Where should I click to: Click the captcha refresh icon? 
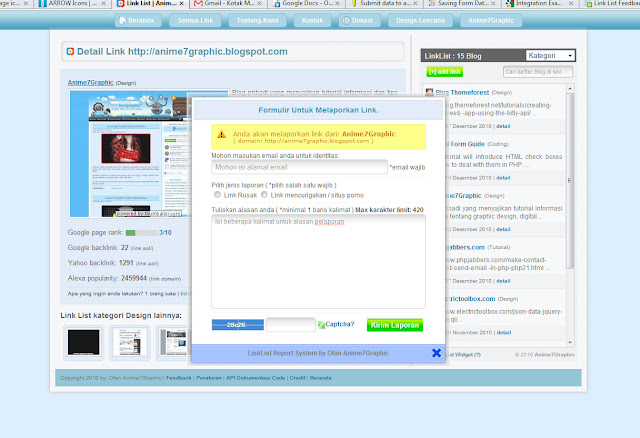[x=321, y=325]
